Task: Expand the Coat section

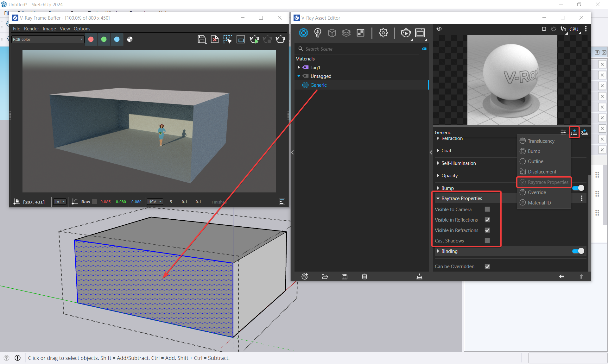Action: click(x=438, y=151)
